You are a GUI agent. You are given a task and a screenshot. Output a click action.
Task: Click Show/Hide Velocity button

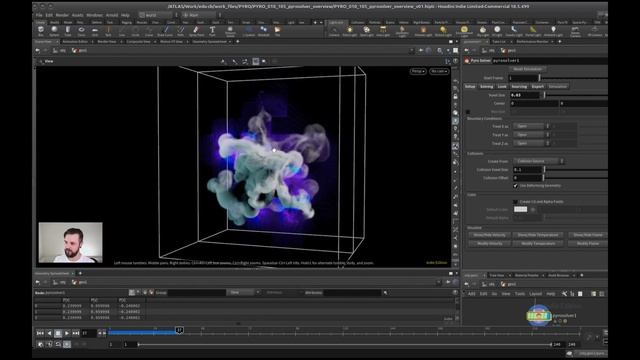click(x=489, y=235)
